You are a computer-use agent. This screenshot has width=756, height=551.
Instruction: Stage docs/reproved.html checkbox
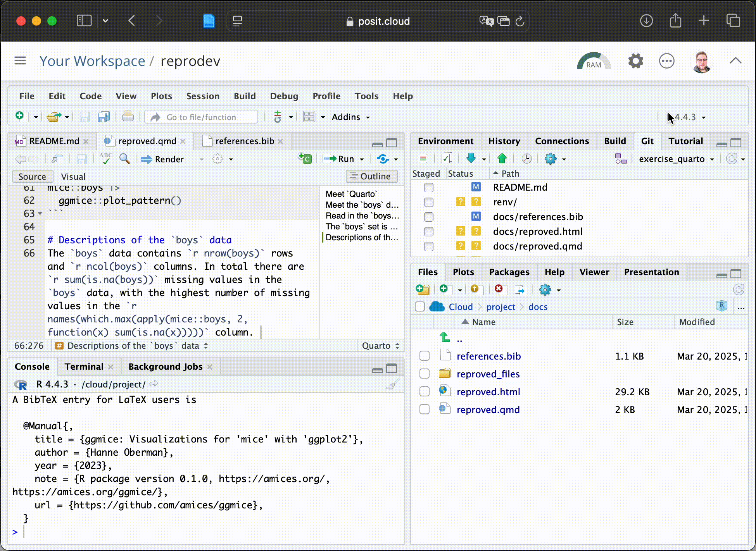click(x=428, y=232)
